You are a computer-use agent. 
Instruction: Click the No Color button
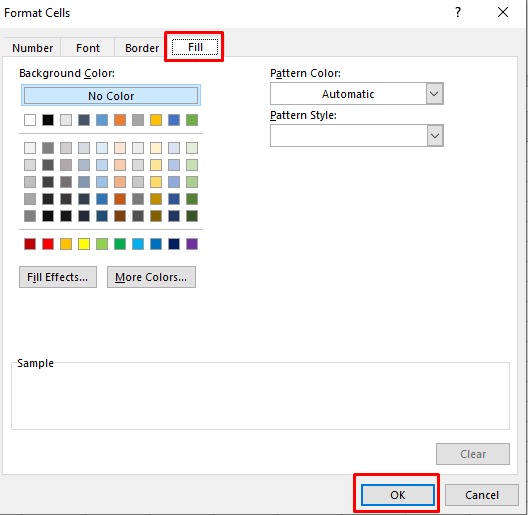click(111, 96)
